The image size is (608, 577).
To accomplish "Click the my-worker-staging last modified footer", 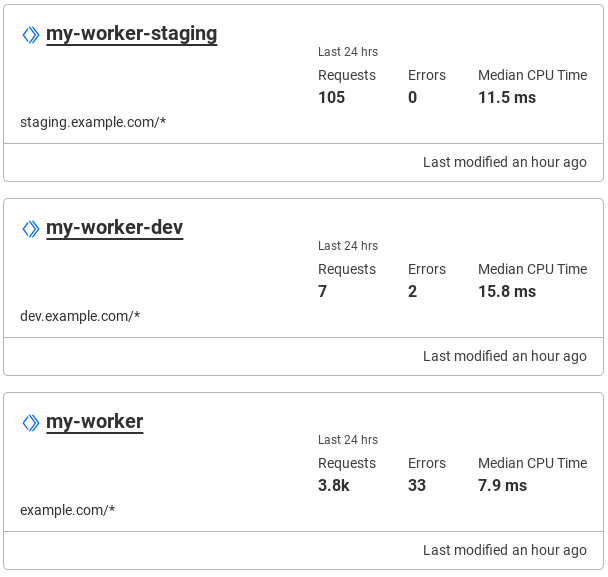I will 504,162.
